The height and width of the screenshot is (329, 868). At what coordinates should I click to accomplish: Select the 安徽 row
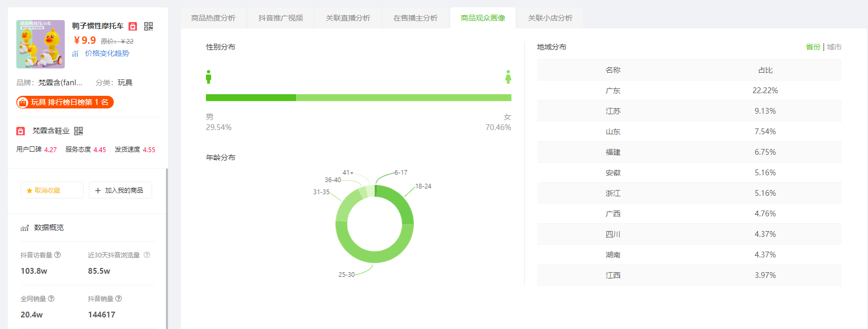(689, 173)
